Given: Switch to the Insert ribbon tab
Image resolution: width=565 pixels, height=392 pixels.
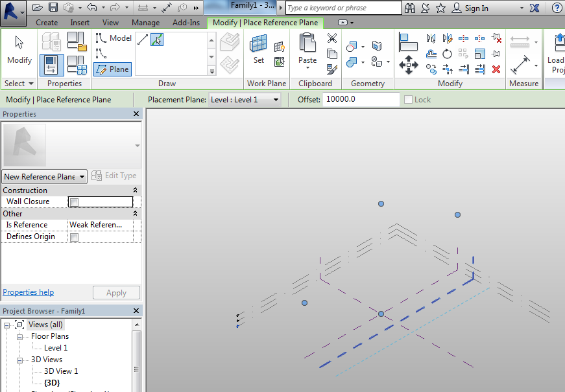Looking at the screenshot, I should (x=80, y=23).
